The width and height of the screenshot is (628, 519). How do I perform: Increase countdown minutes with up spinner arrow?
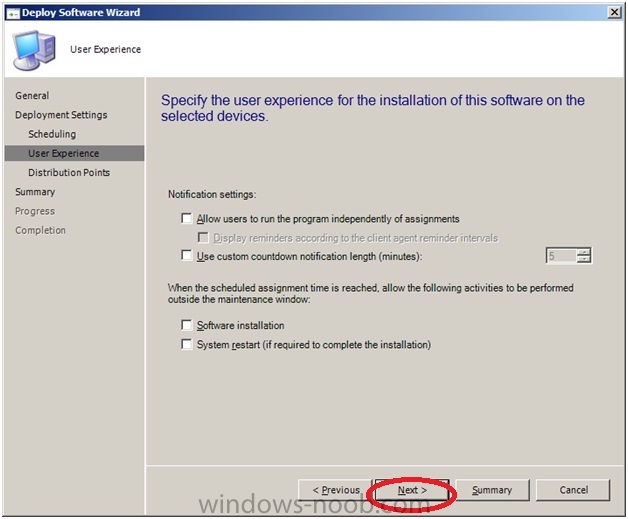tap(584, 252)
